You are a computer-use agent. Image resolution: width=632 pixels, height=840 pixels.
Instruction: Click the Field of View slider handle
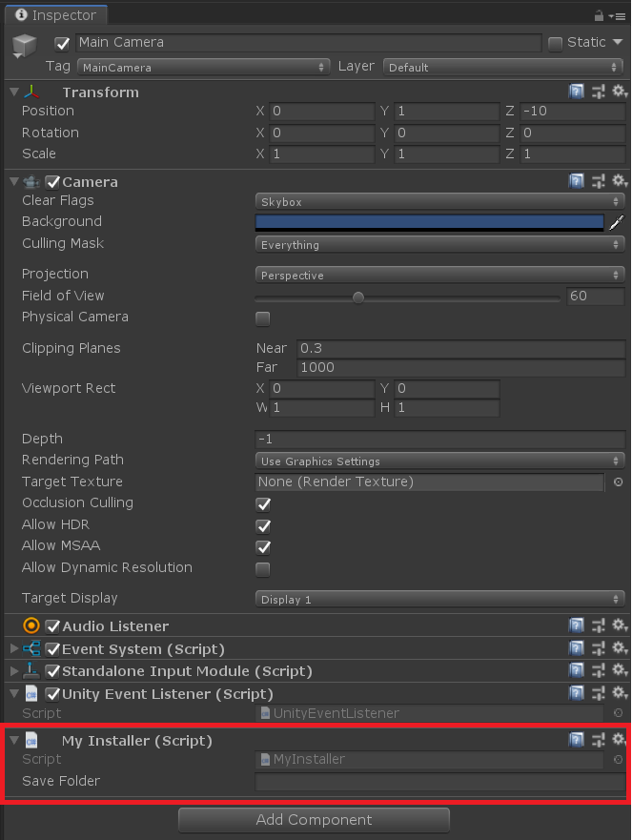click(358, 297)
